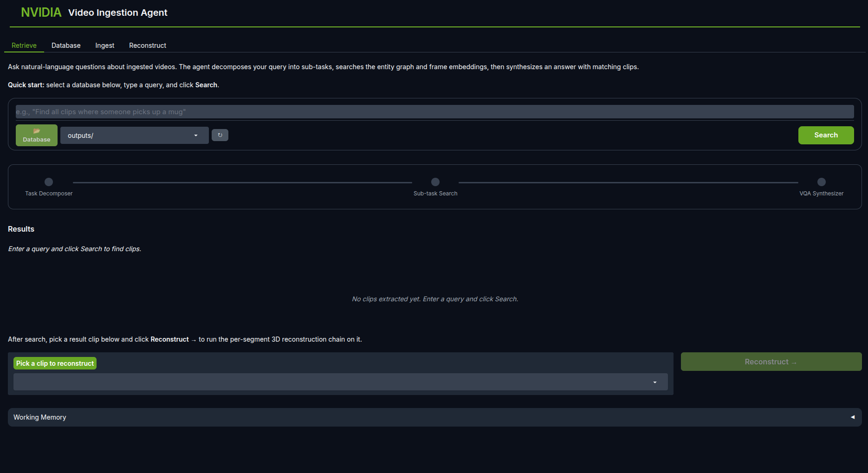Click the No clips extracted yet message
The image size is (868, 473).
coord(435,299)
